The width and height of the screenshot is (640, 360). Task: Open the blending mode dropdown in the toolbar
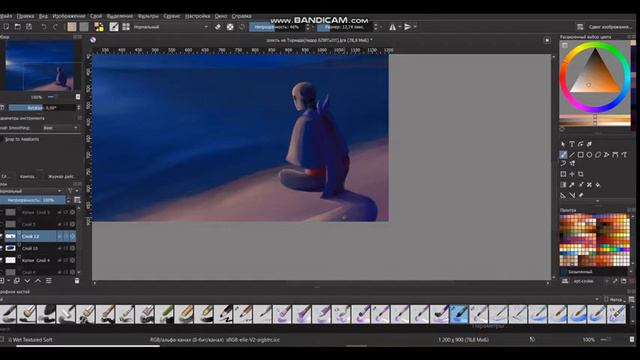point(171,27)
